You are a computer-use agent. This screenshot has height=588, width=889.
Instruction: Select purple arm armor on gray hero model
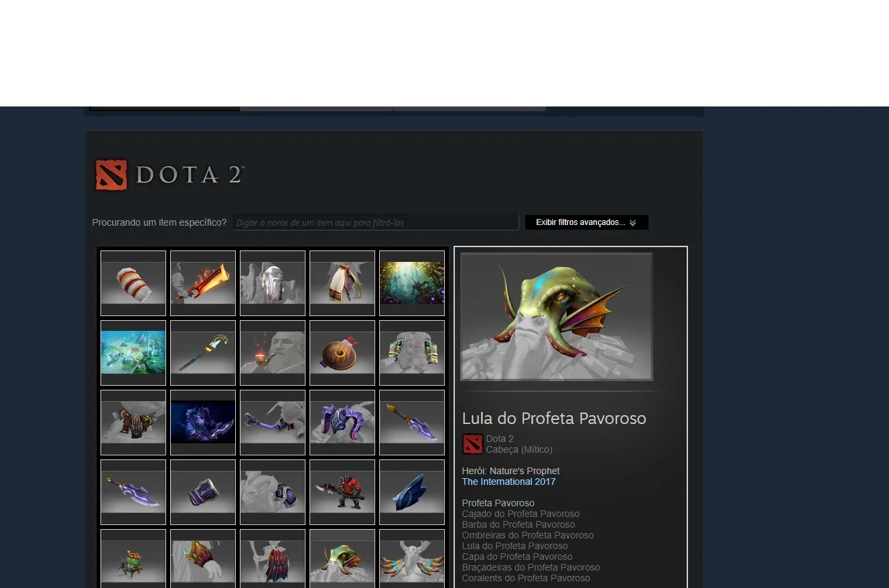(273, 492)
